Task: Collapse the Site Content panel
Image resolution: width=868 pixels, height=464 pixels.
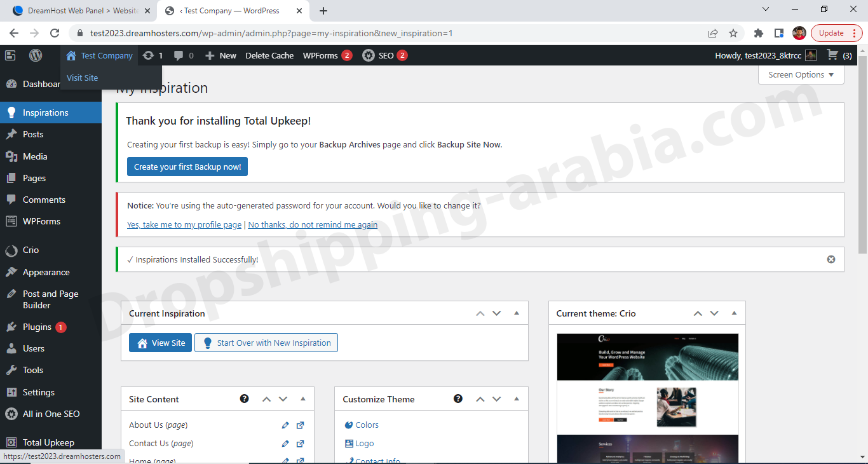Action: (x=303, y=399)
